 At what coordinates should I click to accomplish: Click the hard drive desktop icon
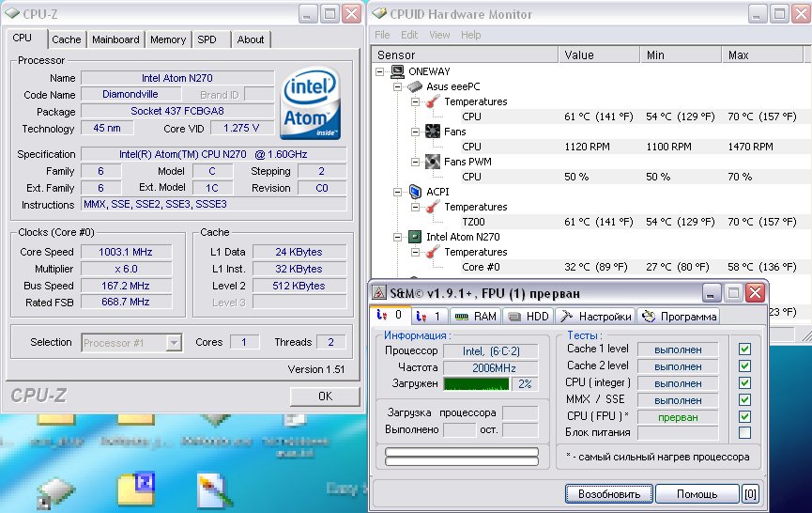tap(56, 492)
